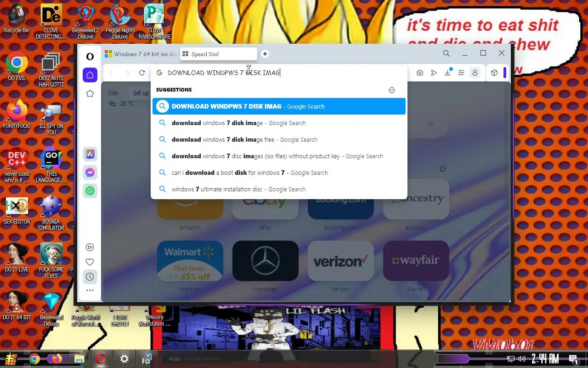The height and width of the screenshot is (368, 588).
Task: Select the Speed Dial tab
Action: point(219,54)
